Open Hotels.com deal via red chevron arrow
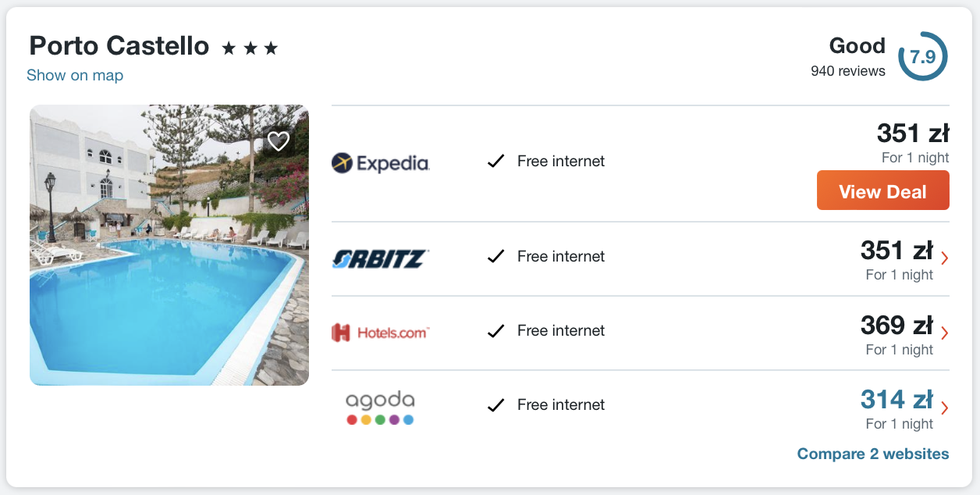Screen dimensions: 980x495 coord(945,333)
